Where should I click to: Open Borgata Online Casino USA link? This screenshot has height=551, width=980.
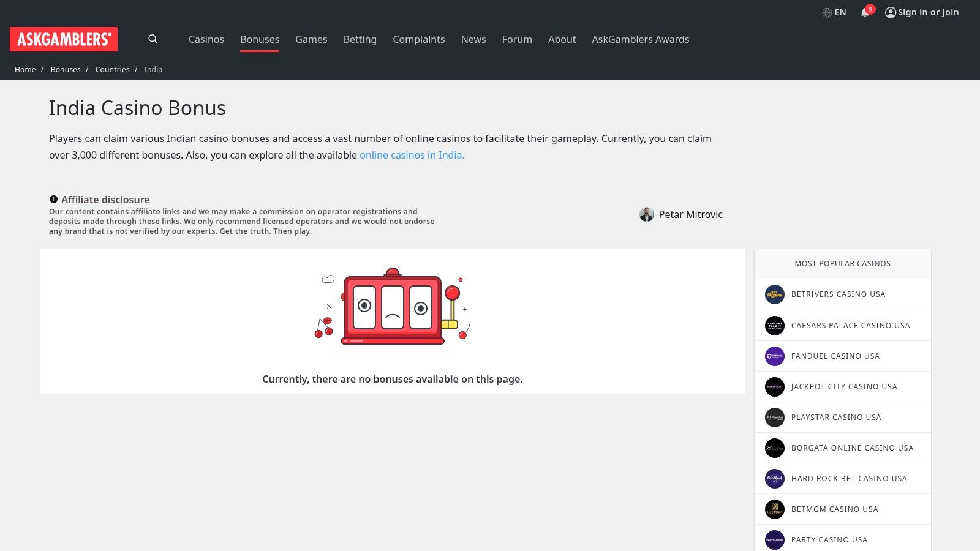point(853,448)
